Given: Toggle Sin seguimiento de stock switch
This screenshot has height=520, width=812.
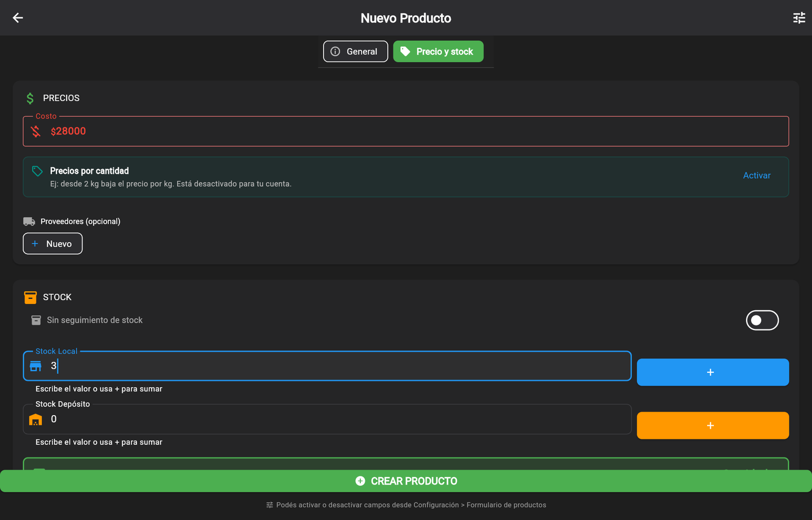Looking at the screenshot, I should coord(762,320).
